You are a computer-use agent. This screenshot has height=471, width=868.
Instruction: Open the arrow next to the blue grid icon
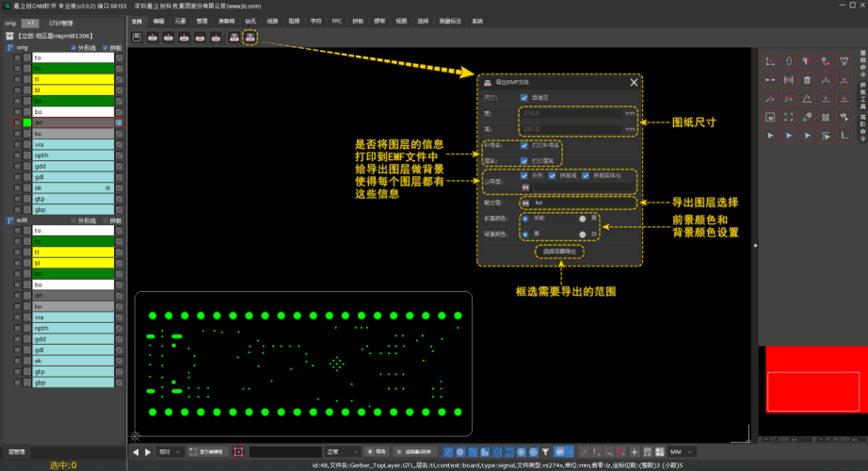571,452
